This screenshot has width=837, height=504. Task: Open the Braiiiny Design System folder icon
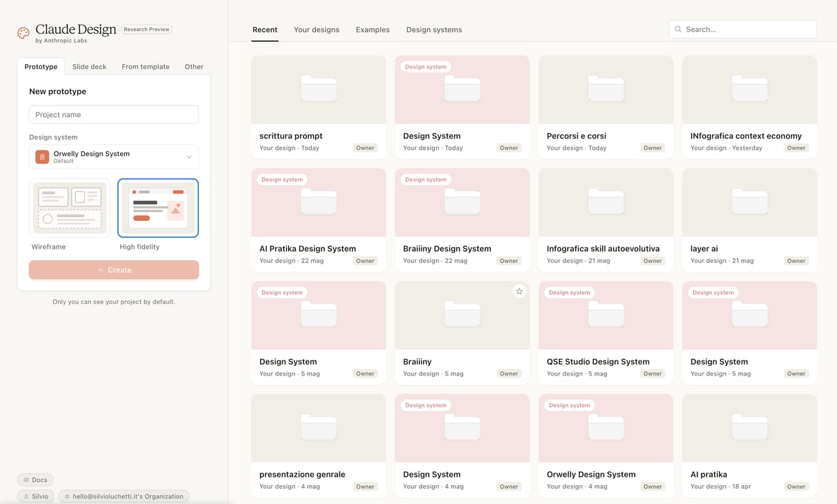click(462, 201)
